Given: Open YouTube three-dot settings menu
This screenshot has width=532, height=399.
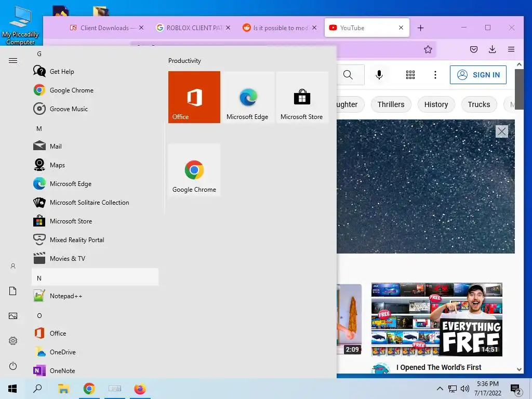Looking at the screenshot, I should (435, 75).
